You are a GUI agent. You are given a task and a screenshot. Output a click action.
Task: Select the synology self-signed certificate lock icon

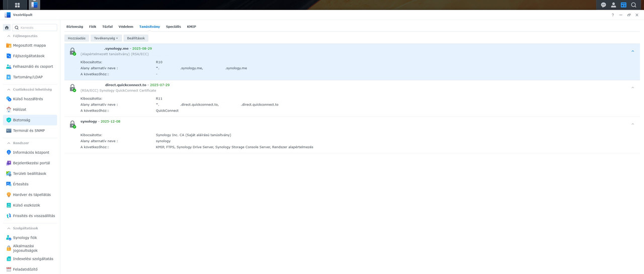(72, 124)
